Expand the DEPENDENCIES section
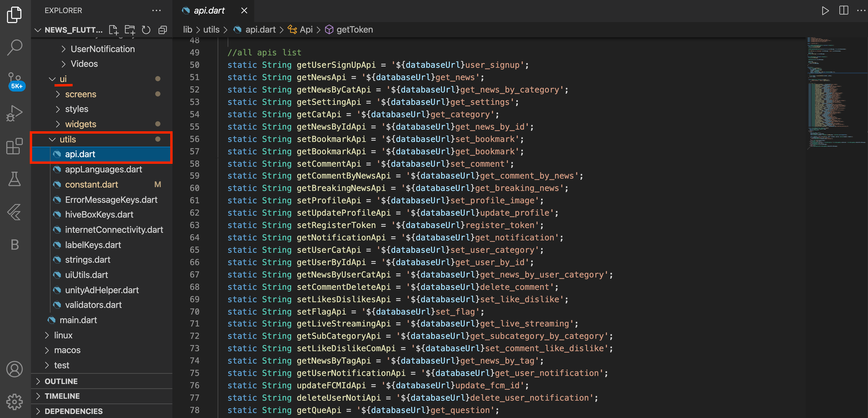Screen dimensions: 868x418 pyautogui.click(x=74, y=411)
